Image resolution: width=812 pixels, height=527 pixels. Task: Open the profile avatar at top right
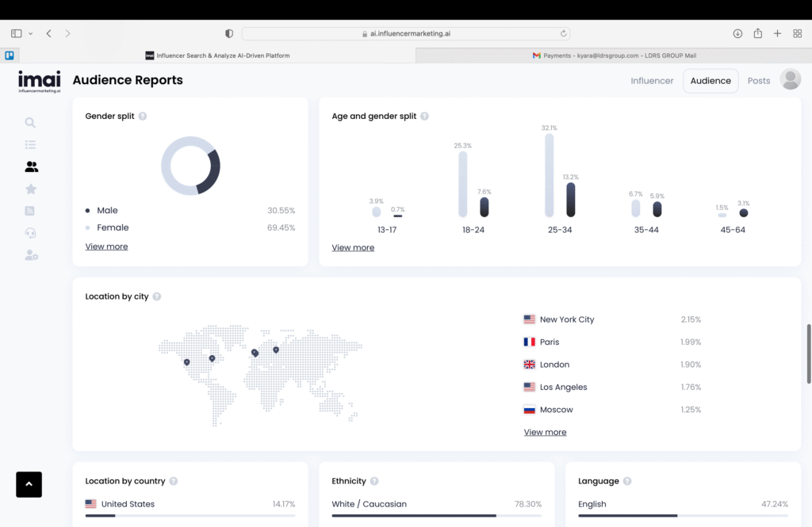pyautogui.click(x=790, y=79)
